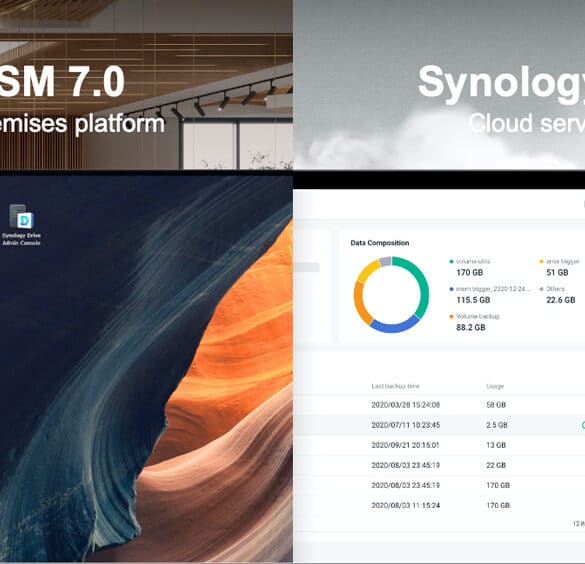This screenshot has width=585, height=564.
Task: Click the yellow legend dot above 51 GB
Action: (x=541, y=261)
